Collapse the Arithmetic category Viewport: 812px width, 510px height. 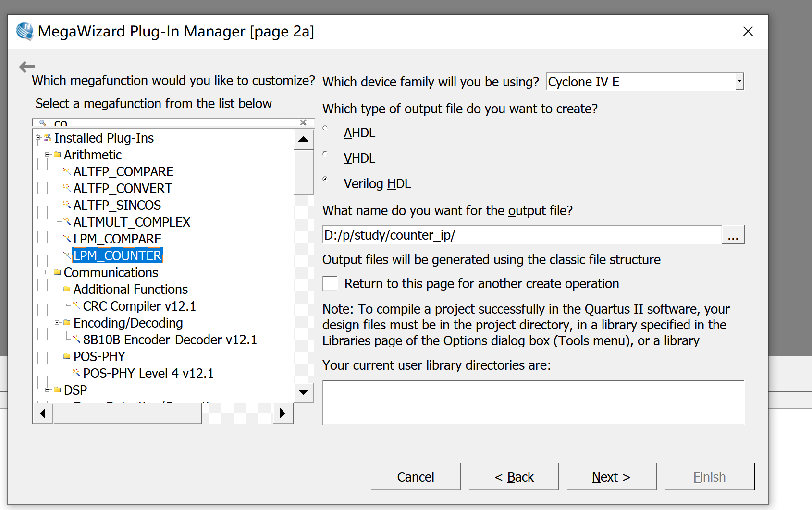click(x=48, y=155)
